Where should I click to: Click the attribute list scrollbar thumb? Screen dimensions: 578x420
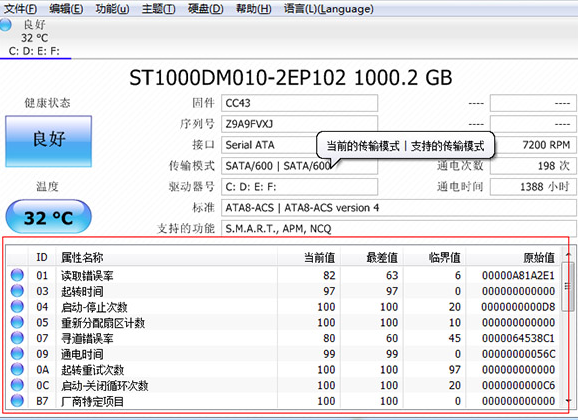coord(567,287)
